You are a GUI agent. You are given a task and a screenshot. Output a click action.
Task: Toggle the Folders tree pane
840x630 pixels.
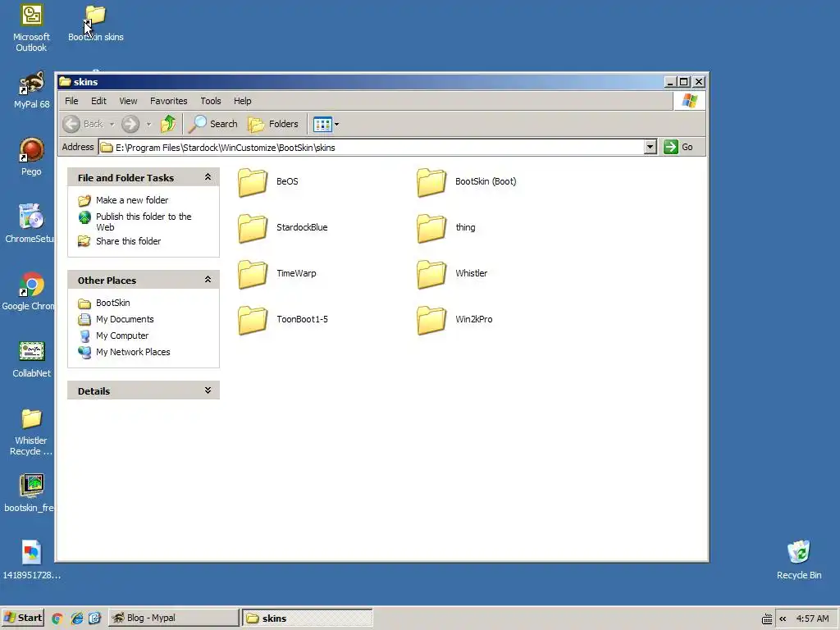(x=273, y=124)
